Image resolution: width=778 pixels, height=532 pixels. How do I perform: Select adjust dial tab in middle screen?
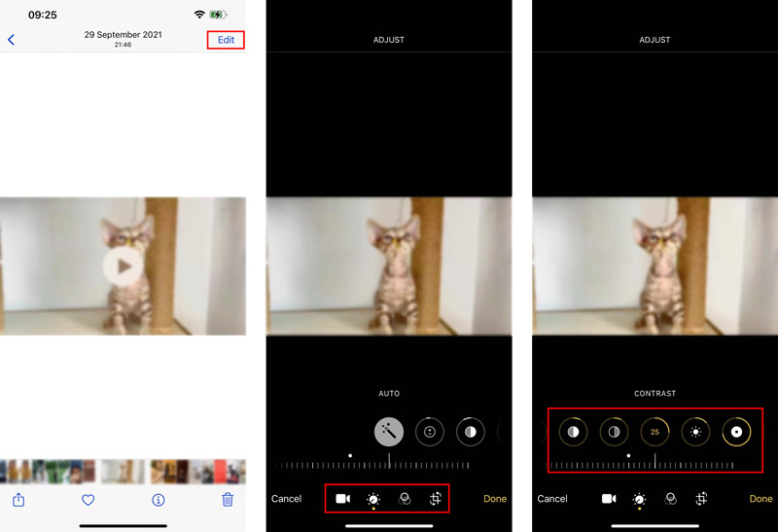373,499
